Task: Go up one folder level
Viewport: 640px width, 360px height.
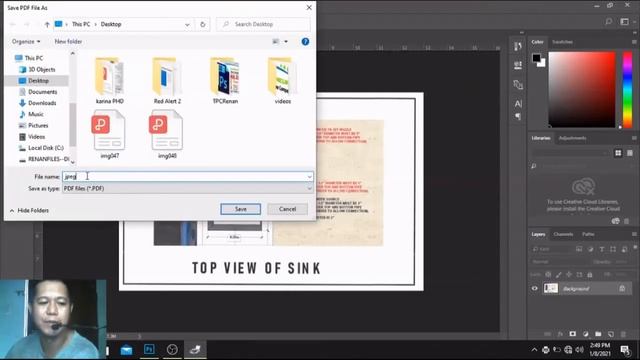Action: [x=47, y=24]
